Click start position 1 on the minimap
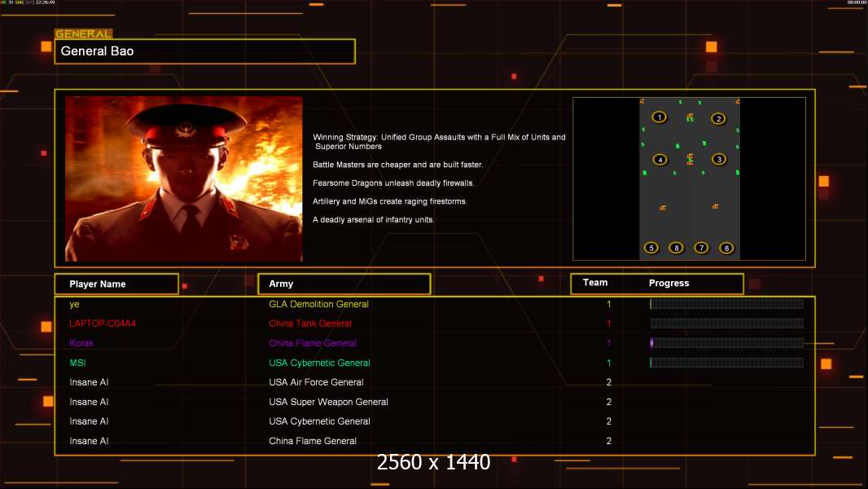The height and width of the screenshot is (489, 868). pyautogui.click(x=659, y=117)
